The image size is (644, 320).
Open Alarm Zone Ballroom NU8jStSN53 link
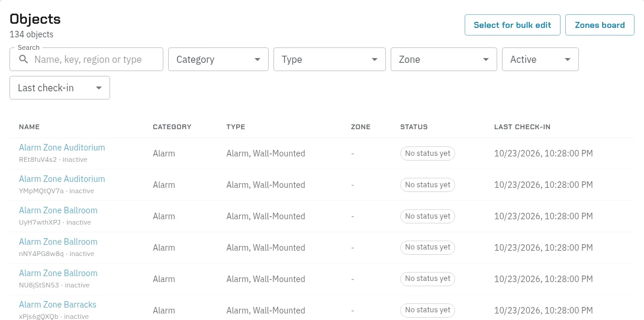click(59, 273)
